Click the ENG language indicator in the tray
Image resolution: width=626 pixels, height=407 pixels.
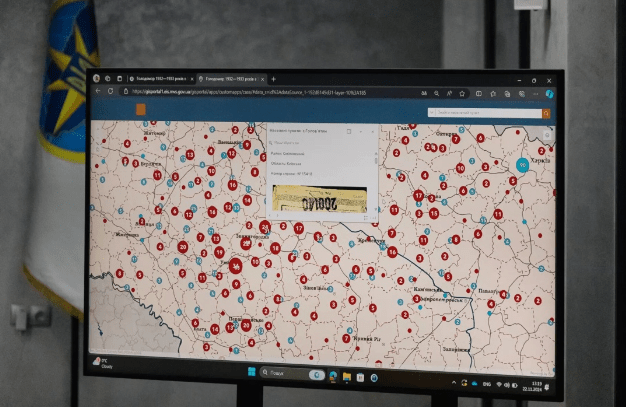pos(487,384)
